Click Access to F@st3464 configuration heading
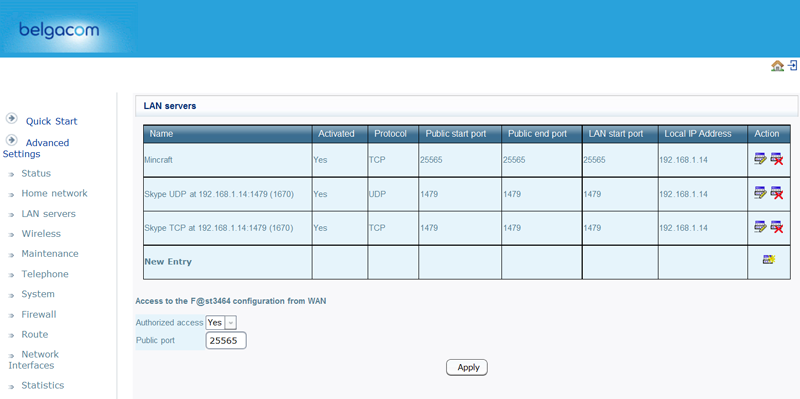Image resolution: width=800 pixels, height=399 pixels. coord(231,301)
